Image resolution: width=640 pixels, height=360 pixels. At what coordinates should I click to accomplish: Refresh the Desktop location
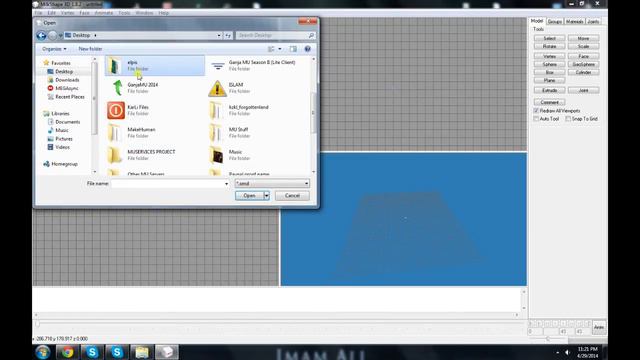[x=228, y=36]
